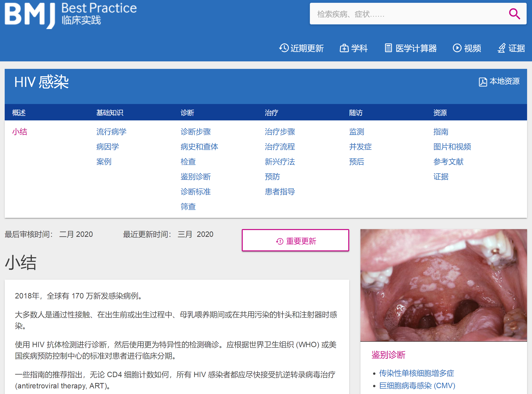532x394 pixels.
Task: Click the 视频 play icon
Action: [x=457, y=48]
